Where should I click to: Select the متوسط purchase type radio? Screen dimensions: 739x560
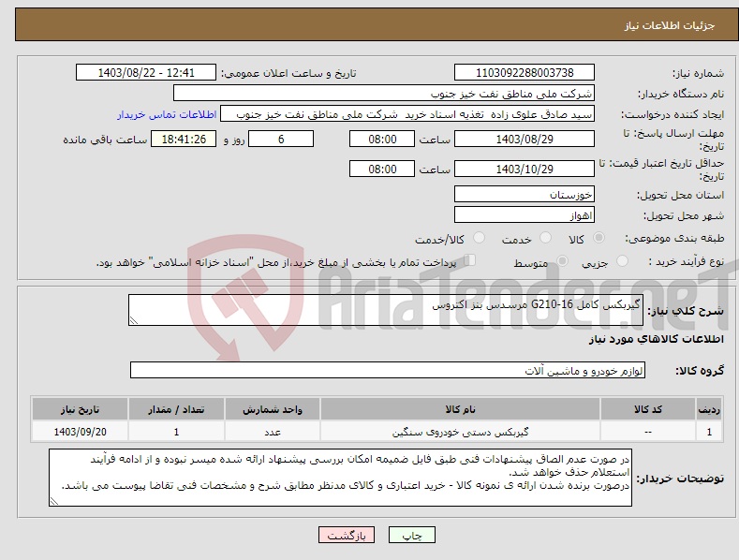coord(562,260)
